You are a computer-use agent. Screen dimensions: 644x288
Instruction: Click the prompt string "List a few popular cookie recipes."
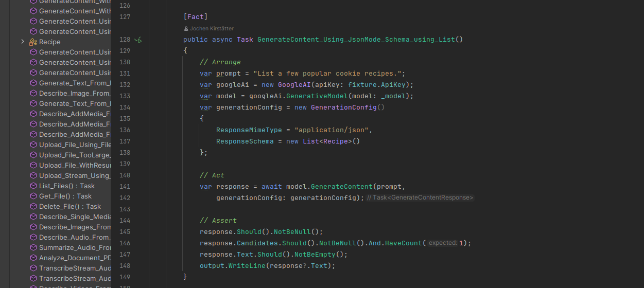327,74
